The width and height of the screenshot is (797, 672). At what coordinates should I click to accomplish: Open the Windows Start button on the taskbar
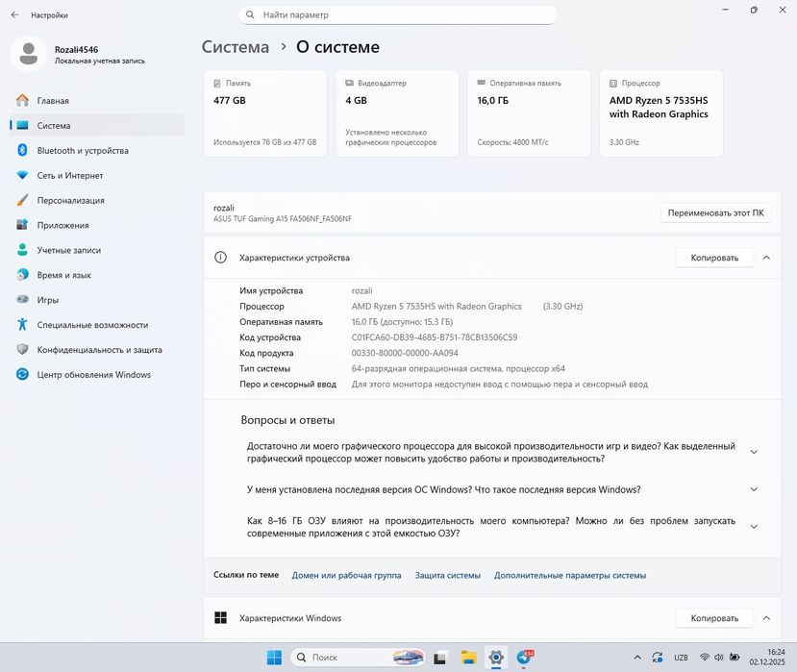pyautogui.click(x=274, y=658)
